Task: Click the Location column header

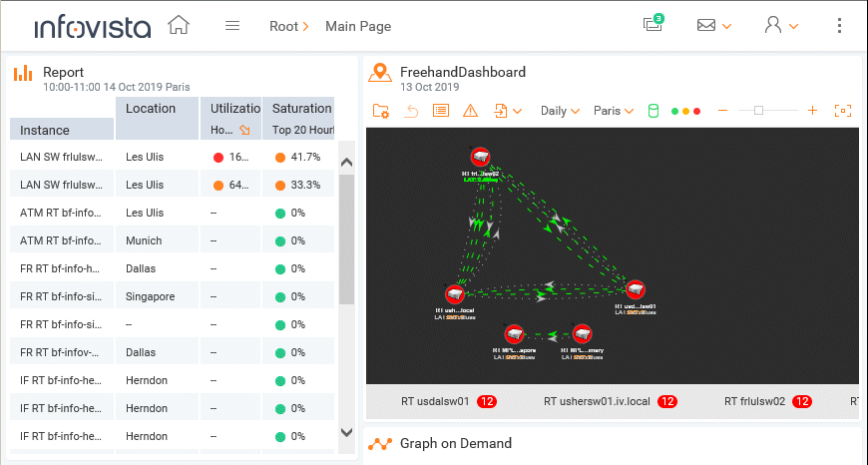Action: point(158,119)
